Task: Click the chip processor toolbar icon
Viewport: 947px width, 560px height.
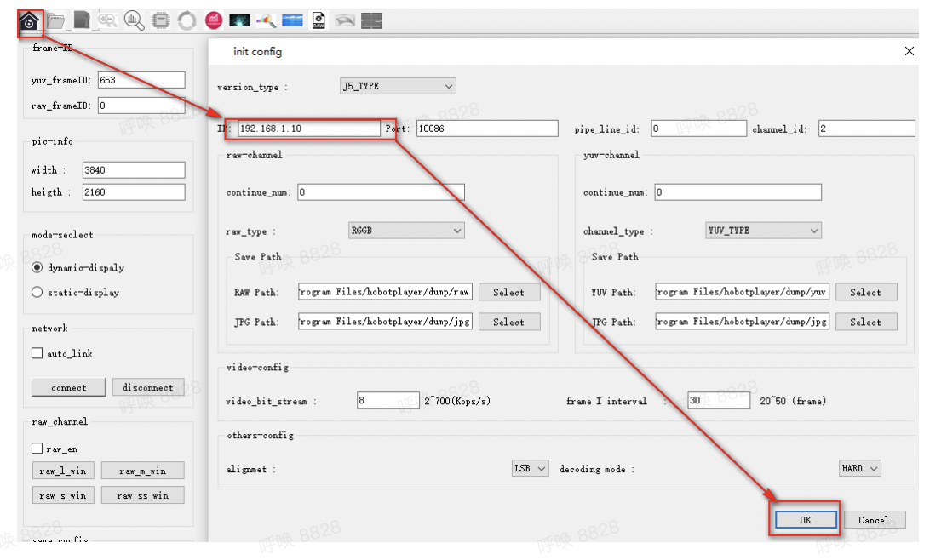Action: [160, 21]
